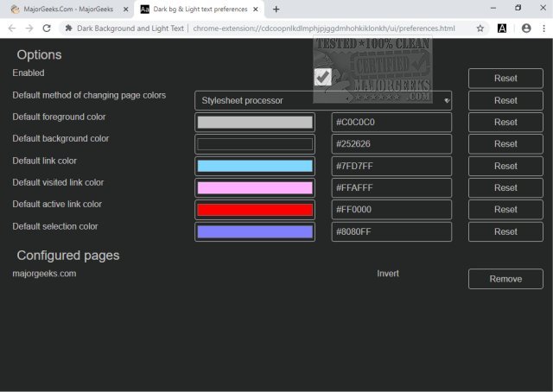
Task: Click the majorgeeks.com configured page entry
Action: tap(44, 274)
